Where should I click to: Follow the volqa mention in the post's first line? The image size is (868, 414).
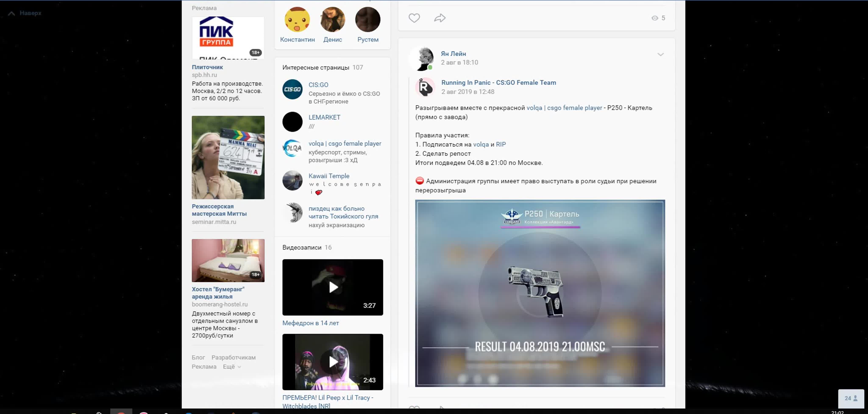(564, 108)
